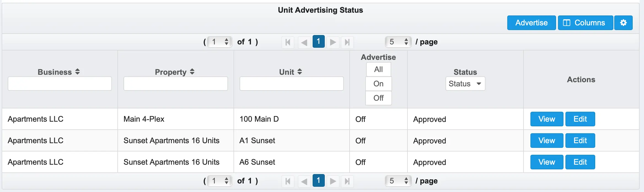Go to next page in top paginator
Viewport: 644px width, 192px height.
(x=333, y=42)
